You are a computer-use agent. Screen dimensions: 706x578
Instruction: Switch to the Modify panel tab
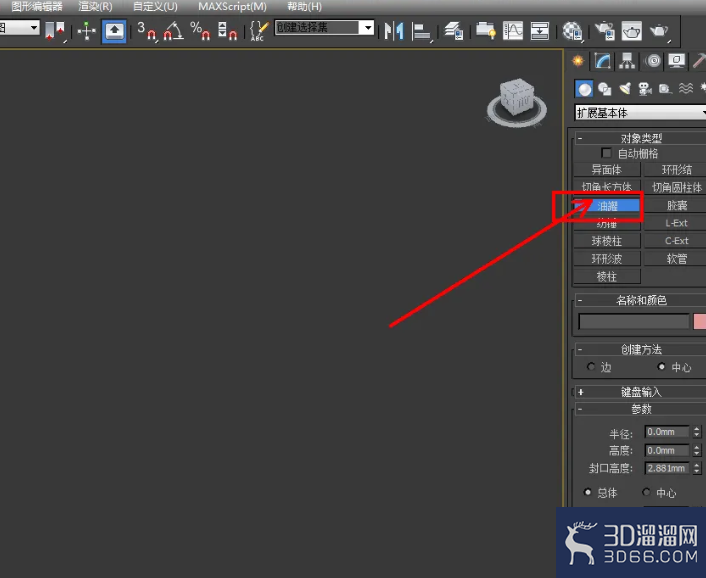click(602, 61)
